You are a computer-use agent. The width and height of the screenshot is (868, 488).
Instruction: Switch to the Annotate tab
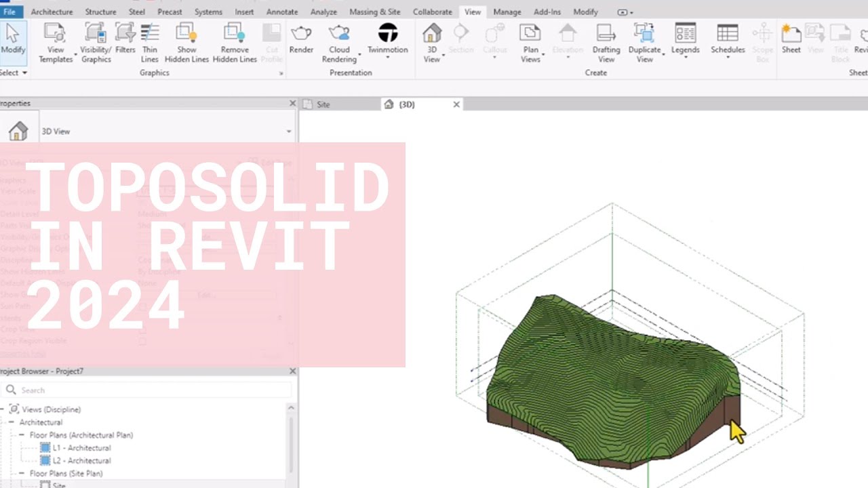(x=282, y=12)
